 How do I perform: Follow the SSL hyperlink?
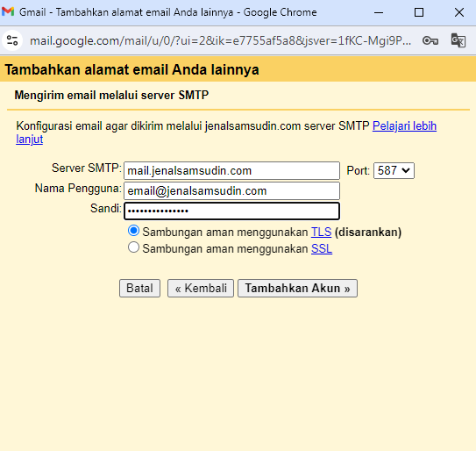[x=322, y=248]
